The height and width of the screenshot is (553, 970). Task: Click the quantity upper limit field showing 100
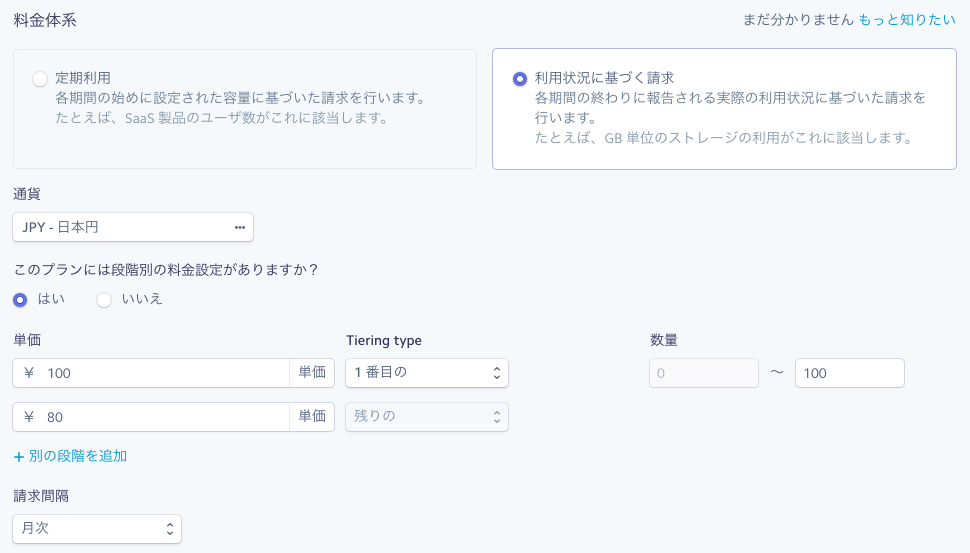point(850,373)
